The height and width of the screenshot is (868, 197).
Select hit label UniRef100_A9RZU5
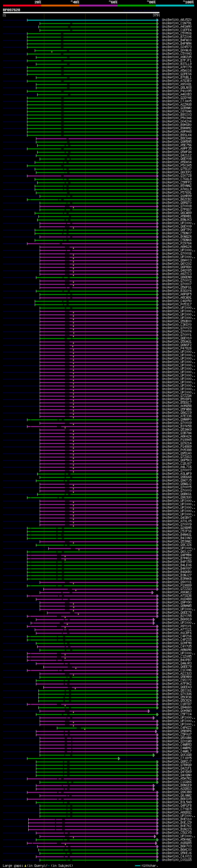coord(176,57)
